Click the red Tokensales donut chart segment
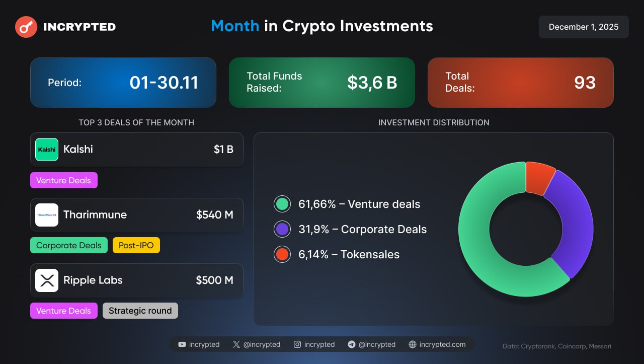Viewport: 644px width, 364px height. tap(539, 178)
